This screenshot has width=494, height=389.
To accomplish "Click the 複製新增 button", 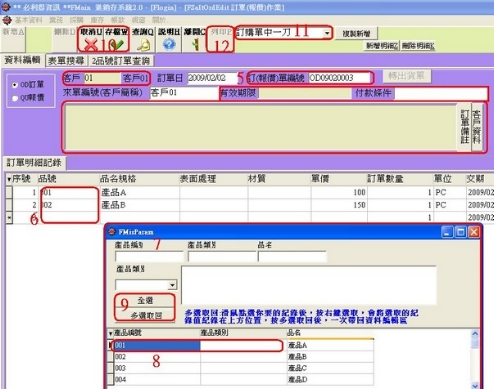I will (356, 33).
